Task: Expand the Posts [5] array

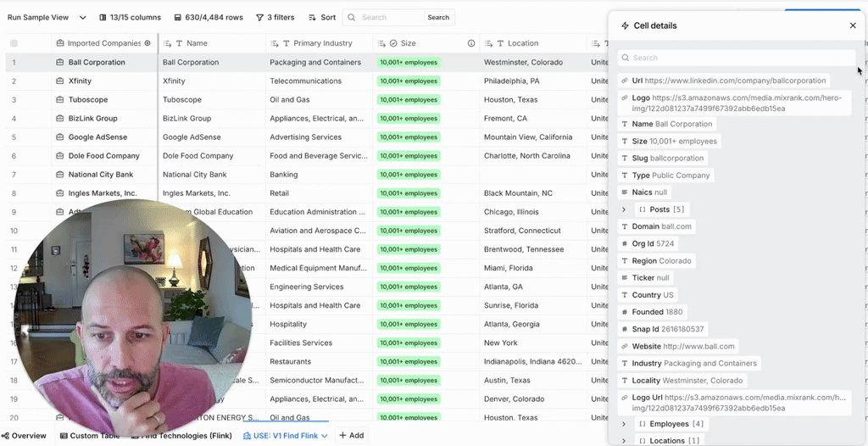Action: click(624, 209)
